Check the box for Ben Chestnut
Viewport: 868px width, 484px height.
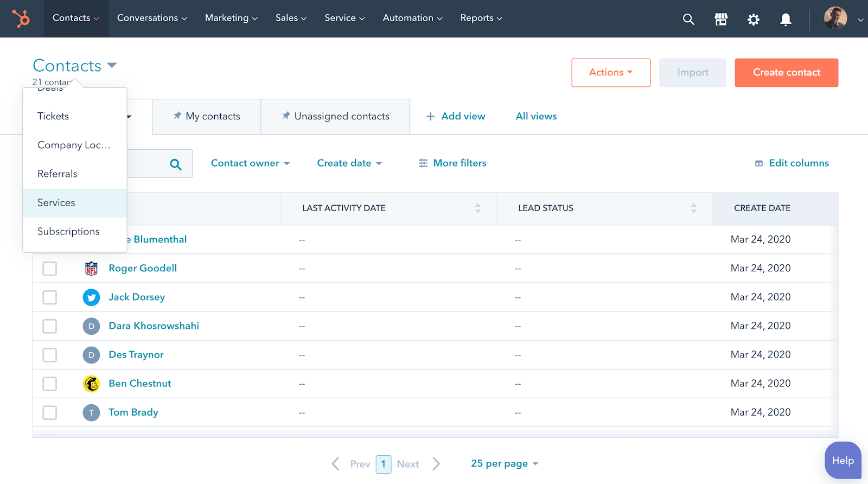tap(50, 384)
